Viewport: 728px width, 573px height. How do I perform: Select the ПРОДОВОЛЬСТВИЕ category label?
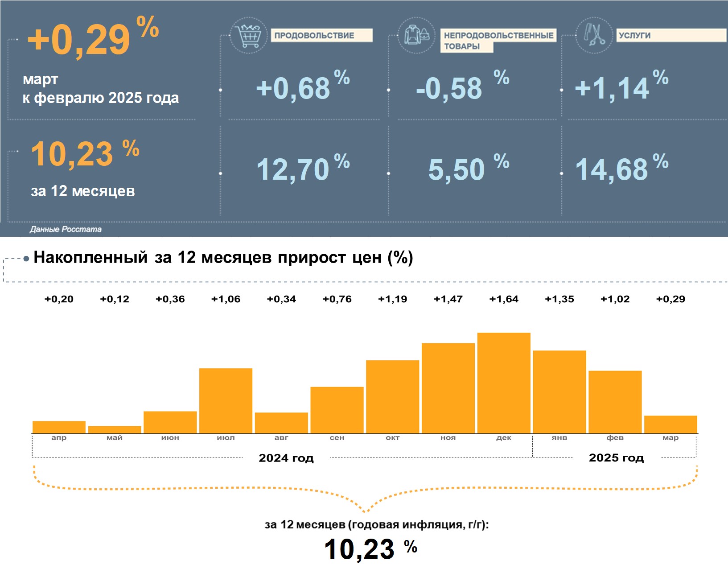click(x=321, y=35)
